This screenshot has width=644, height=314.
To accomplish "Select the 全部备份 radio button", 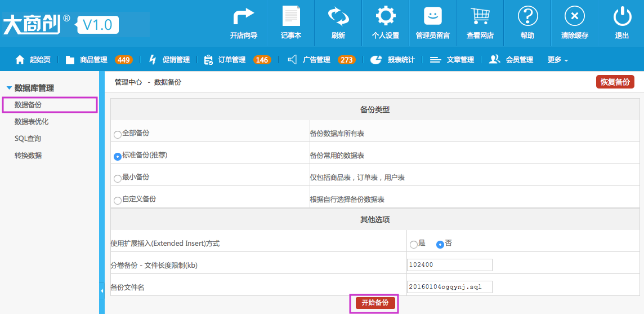I will (118, 135).
